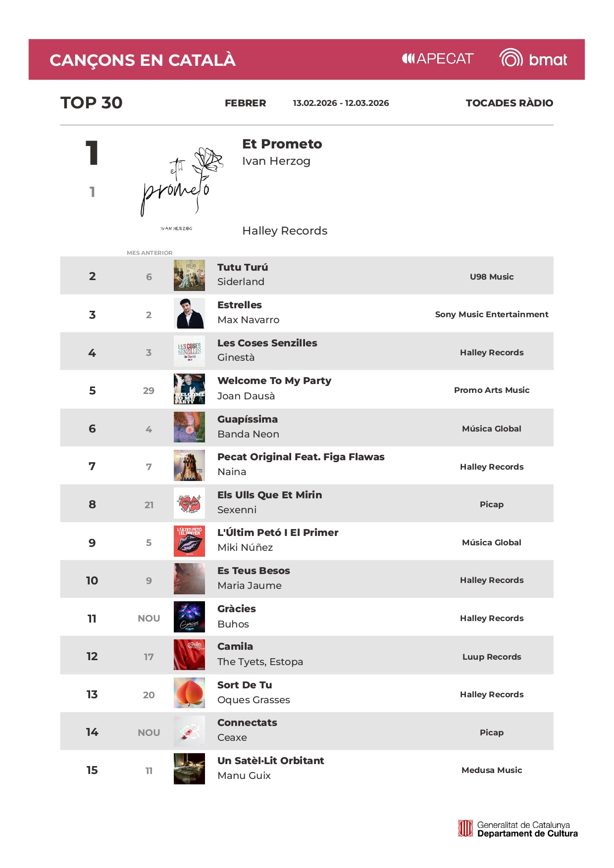Click the bmat logo in header

coord(533,59)
